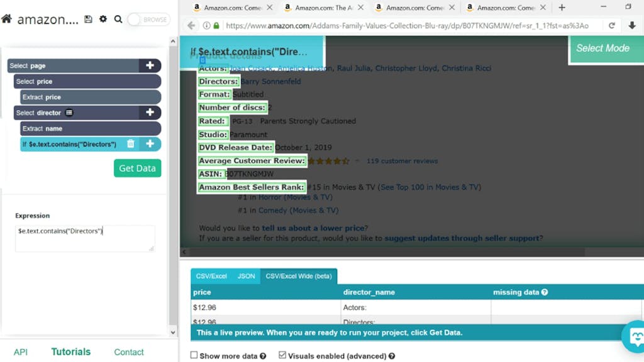
Task: Go back with browser back arrow
Action: [x=191, y=25]
